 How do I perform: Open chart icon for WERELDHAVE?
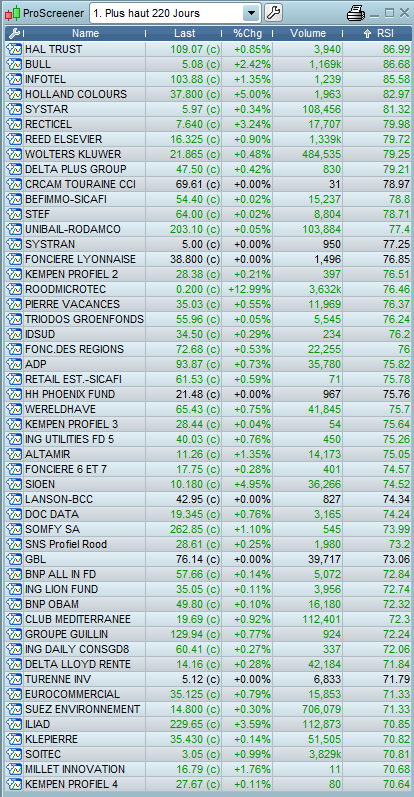coord(13,409)
